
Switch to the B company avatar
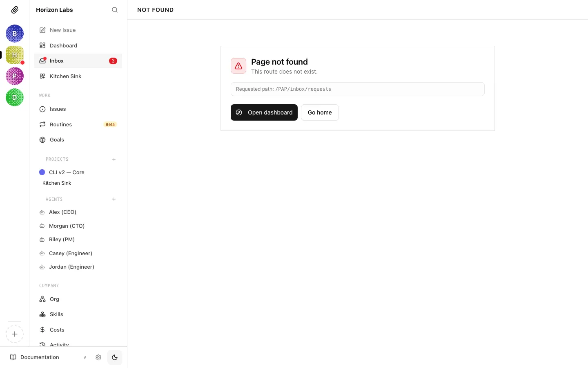tap(15, 34)
